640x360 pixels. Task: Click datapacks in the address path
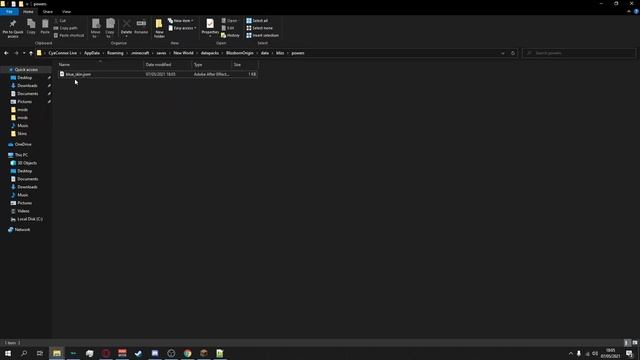pos(210,53)
